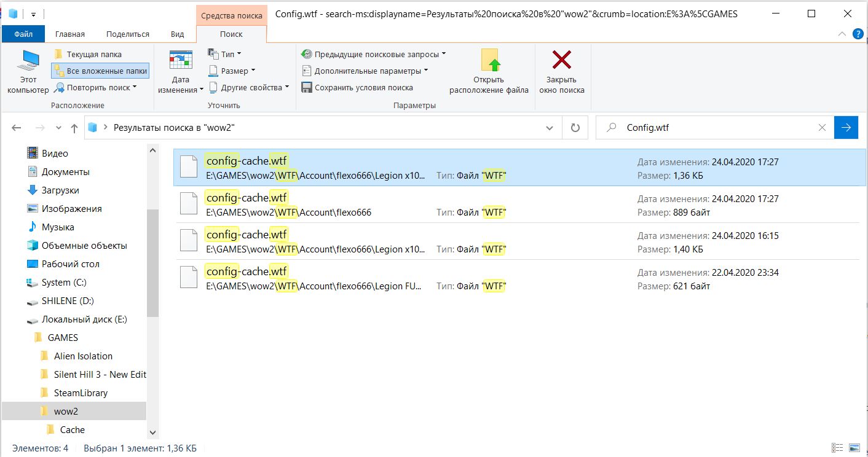Open the Файл menu
The height and width of the screenshot is (457, 868).
tap(23, 34)
